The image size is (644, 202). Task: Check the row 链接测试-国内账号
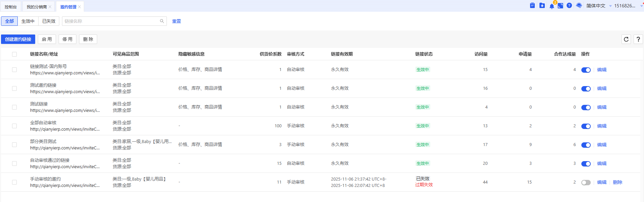pos(14,70)
